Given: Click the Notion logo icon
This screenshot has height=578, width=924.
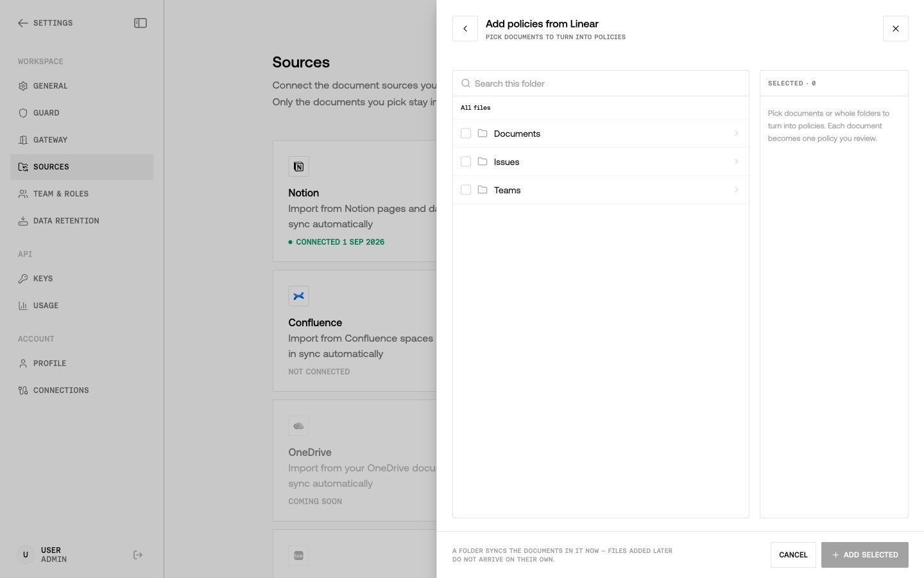Looking at the screenshot, I should 298,167.
